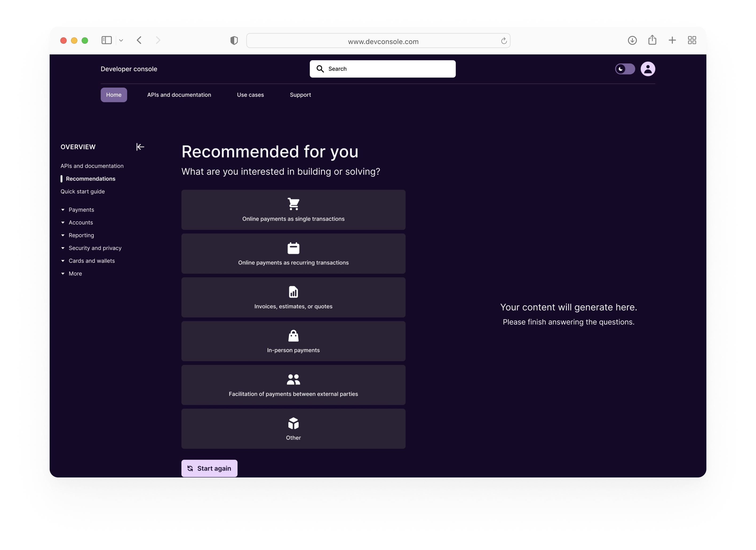Select the shopping cart icon for single transactions

[x=293, y=204]
